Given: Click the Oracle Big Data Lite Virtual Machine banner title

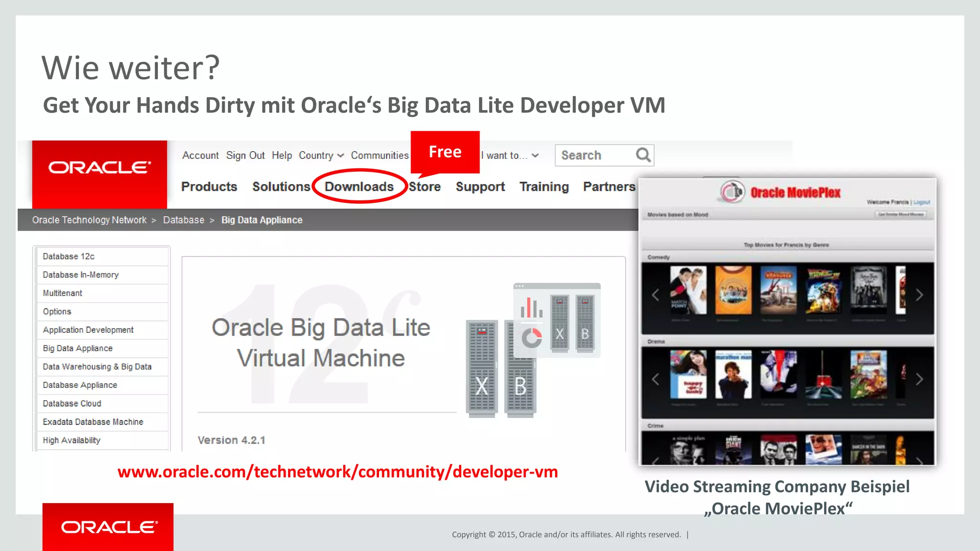Looking at the screenshot, I should pyautogui.click(x=321, y=343).
